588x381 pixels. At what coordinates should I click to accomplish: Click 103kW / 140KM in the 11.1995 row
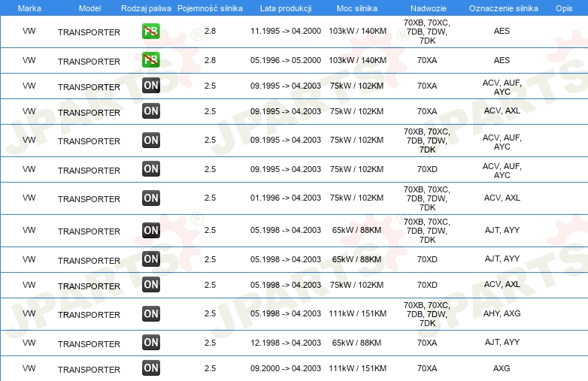click(x=357, y=31)
